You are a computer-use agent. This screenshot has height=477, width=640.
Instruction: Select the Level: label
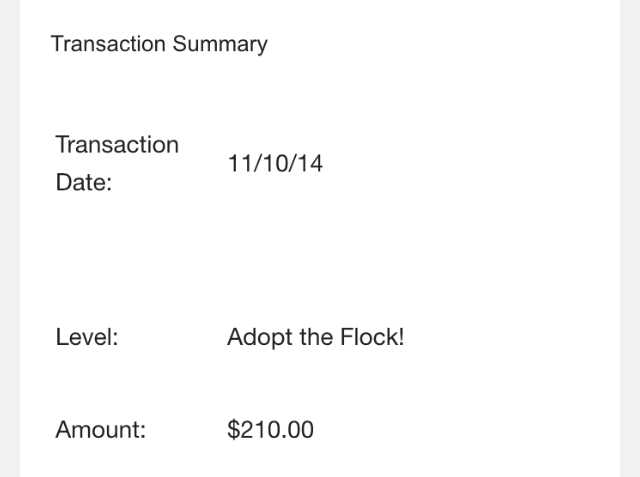click(87, 337)
